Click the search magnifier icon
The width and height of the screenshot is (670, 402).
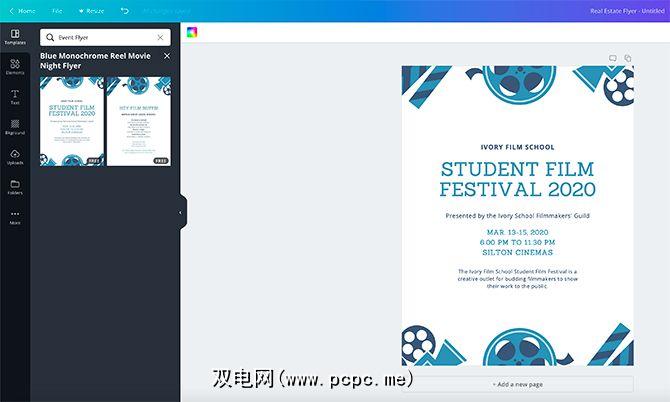click(50, 38)
